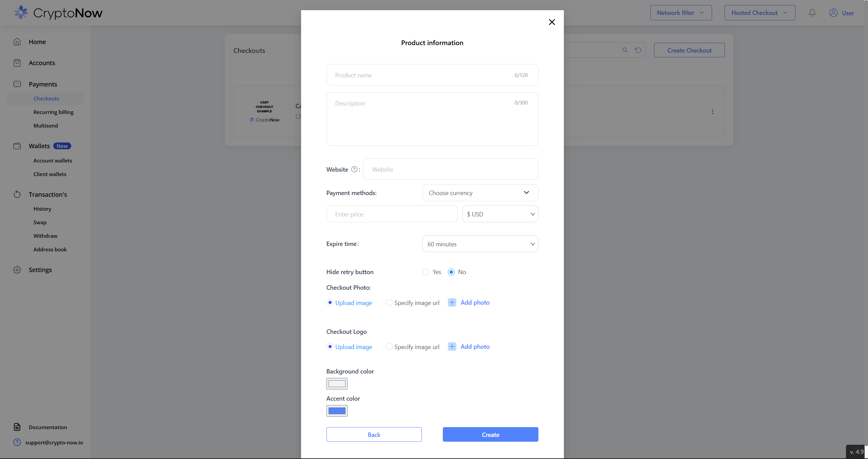
Task: Click the Cart Checkout Example thumbnail
Action: (264, 111)
